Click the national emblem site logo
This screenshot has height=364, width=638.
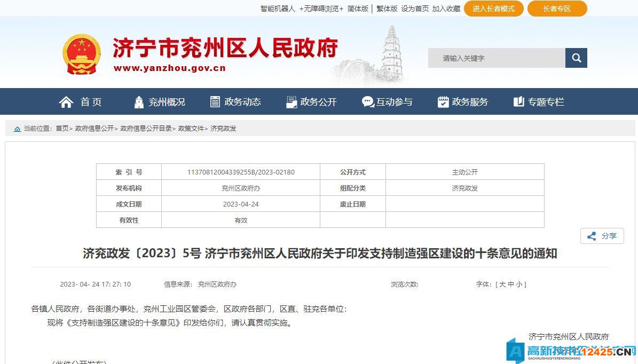[x=81, y=52]
